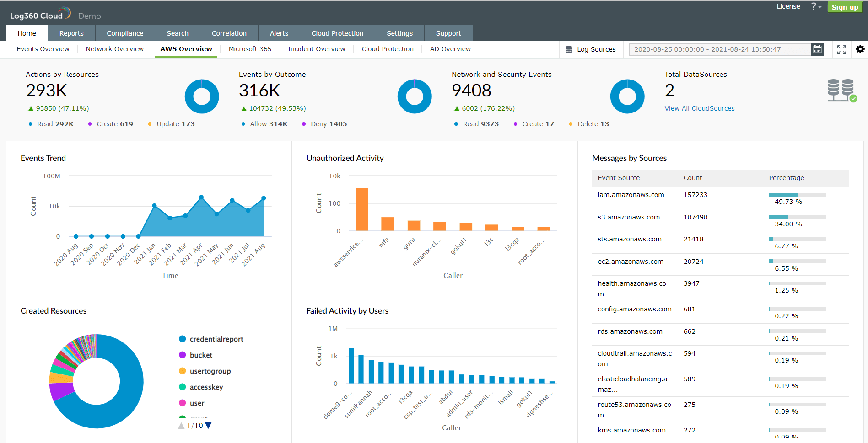Open the Cloud Protection menu
868x443 pixels.
pos(337,33)
